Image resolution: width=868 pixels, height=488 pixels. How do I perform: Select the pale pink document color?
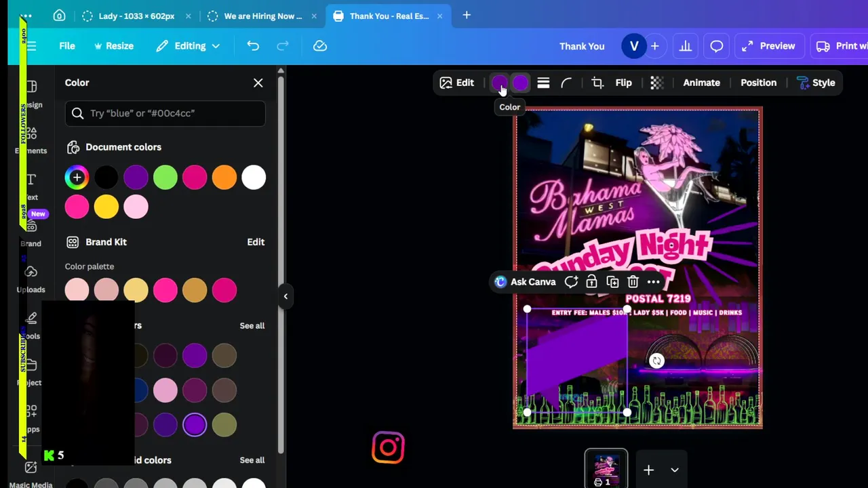click(x=136, y=207)
